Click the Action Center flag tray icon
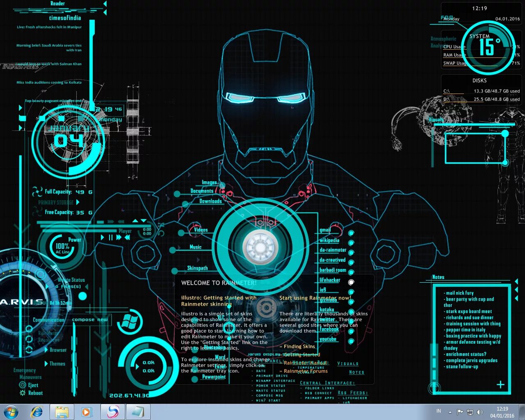The width and height of the screenshot is (525, 420). (460, 412)
